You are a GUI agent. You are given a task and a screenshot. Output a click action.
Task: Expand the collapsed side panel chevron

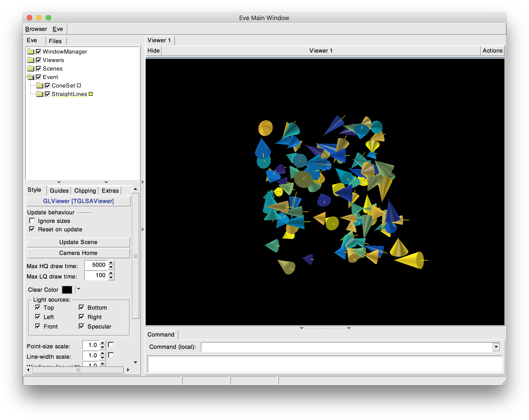click(143, 182)
